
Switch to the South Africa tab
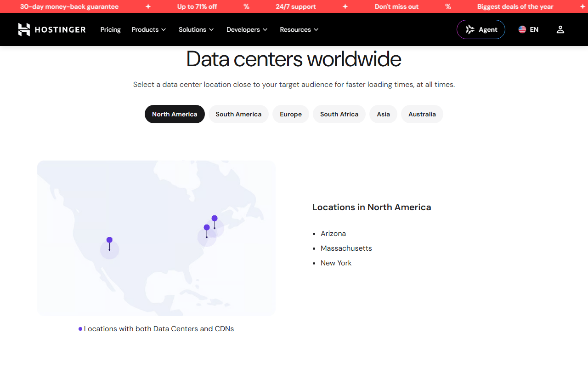pos(339,114)
